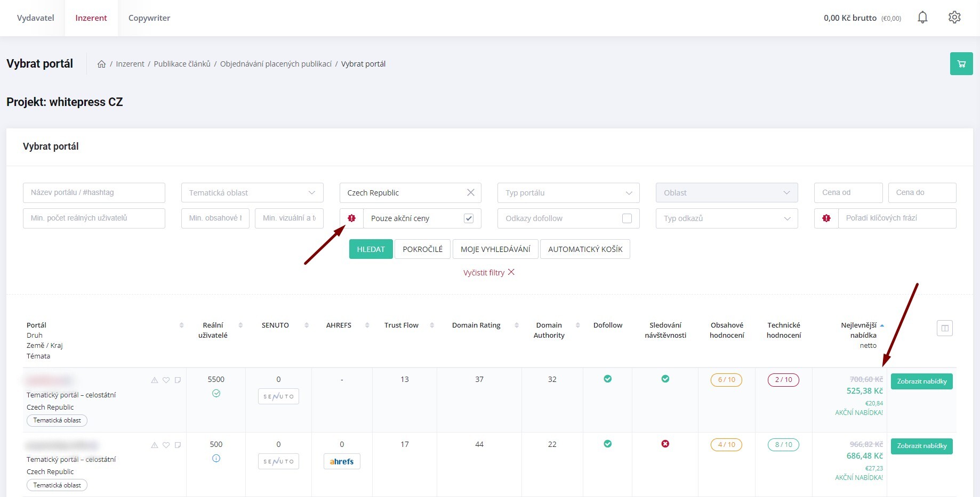Open the shopping cart
Screen dimensions: 980x497
961,64
